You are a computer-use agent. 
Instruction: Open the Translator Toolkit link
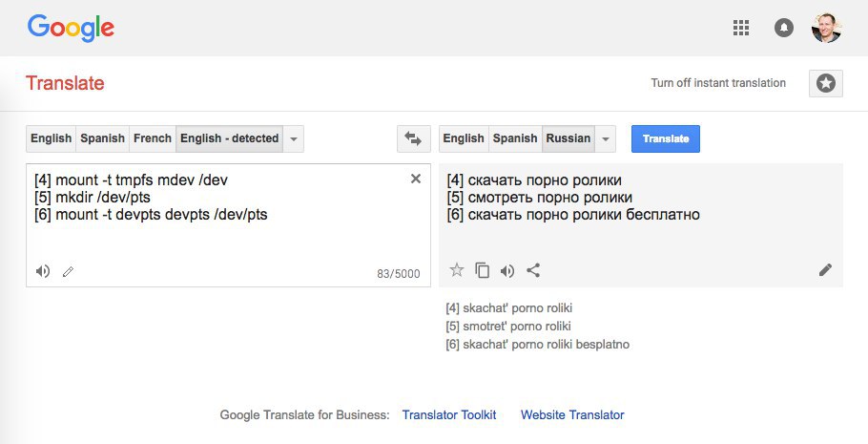tap(449, 414)
